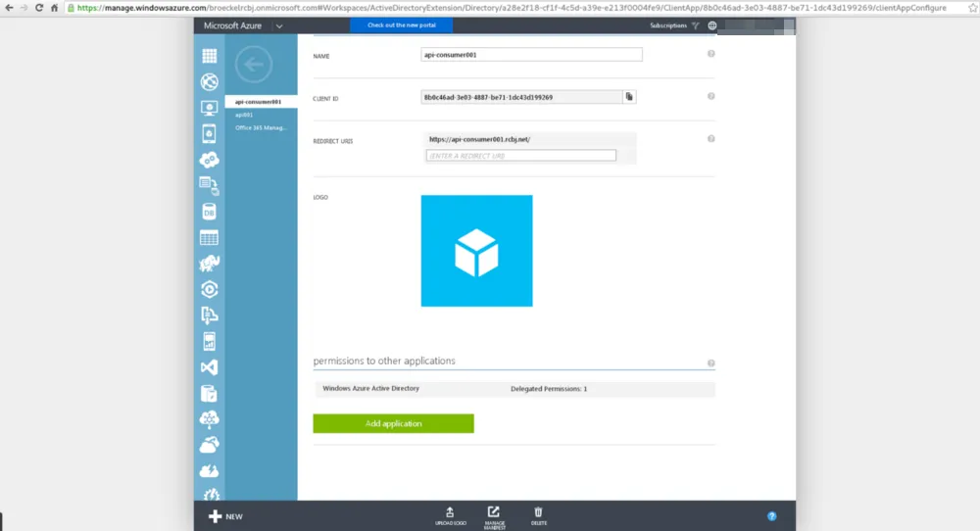Click the Delegated Permissions: 1 value

point(549,389)
